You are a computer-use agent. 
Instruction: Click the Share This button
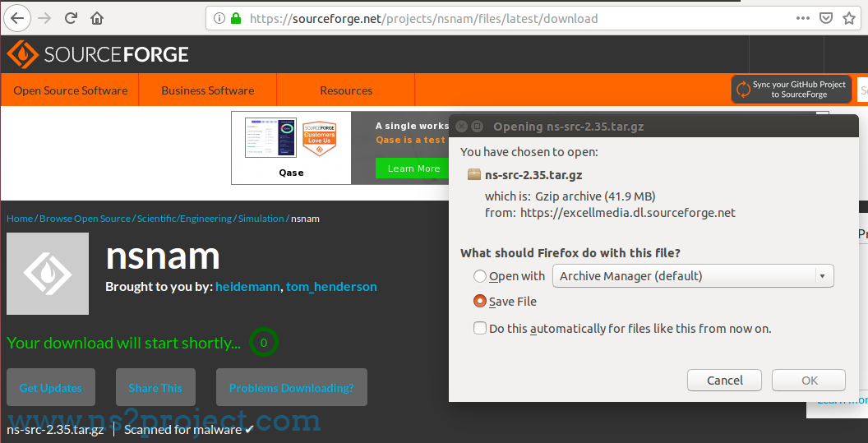tap(155, 387)
